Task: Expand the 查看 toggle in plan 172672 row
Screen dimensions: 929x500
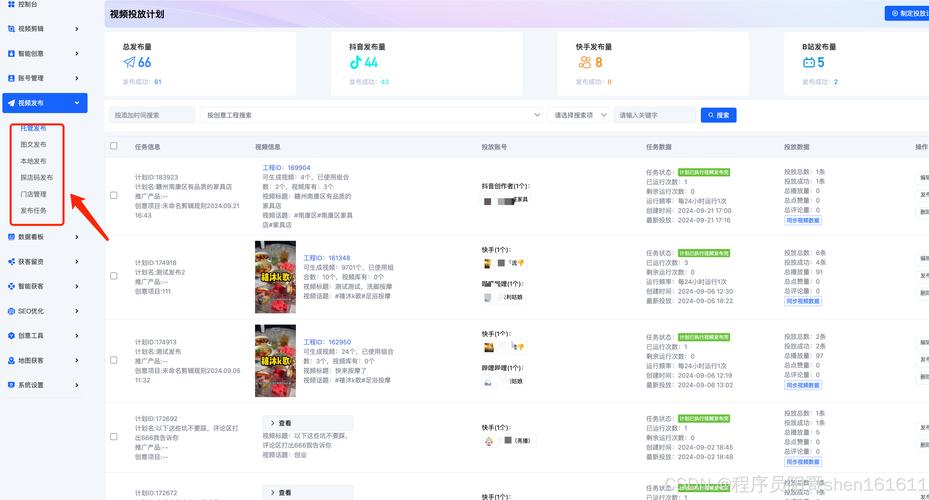Action: click(307, 492)
